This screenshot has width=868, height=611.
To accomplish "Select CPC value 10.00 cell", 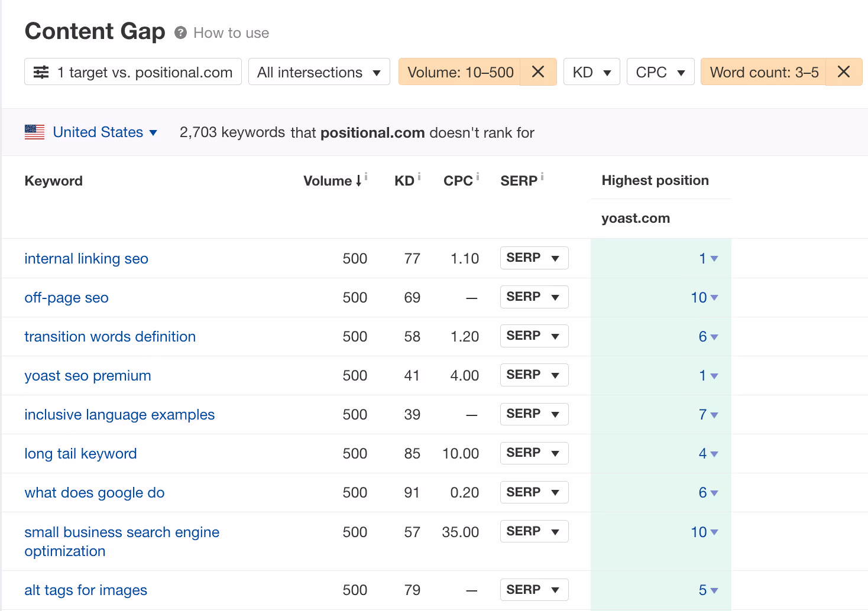I will pyautogui.click(x=461, y=453).
